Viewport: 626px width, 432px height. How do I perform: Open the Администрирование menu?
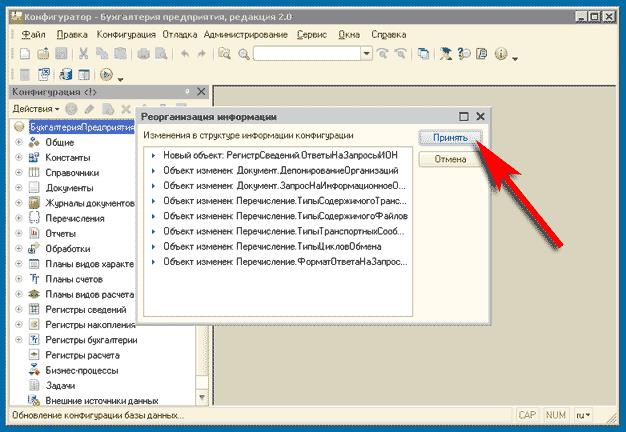point(250,34)
